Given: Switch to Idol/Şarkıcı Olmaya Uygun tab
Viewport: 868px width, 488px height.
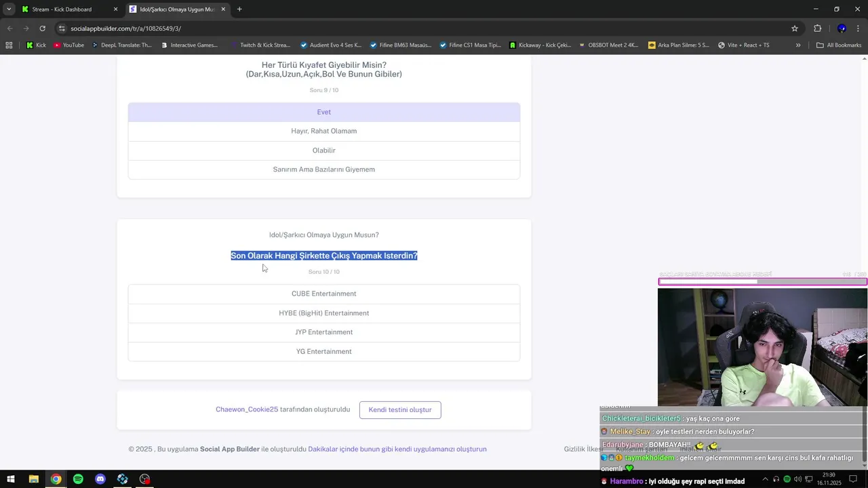Looking at the screenshot, I should coord(178,9).
